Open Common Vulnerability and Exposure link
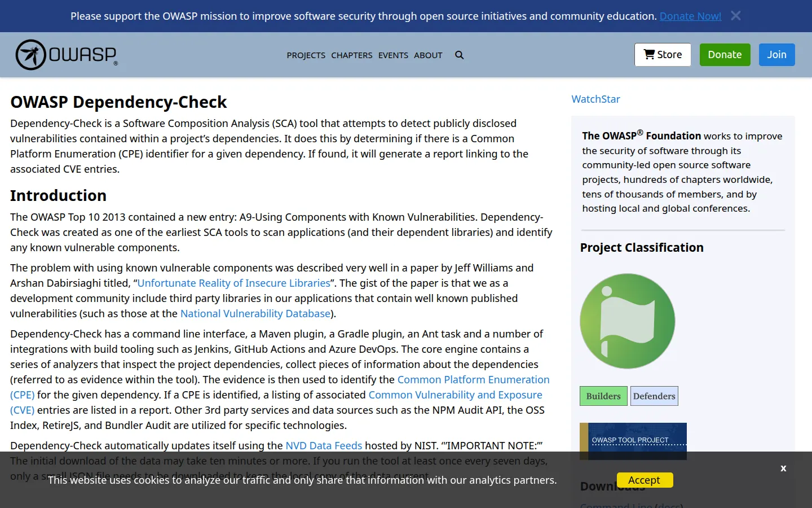 point(455,395)
